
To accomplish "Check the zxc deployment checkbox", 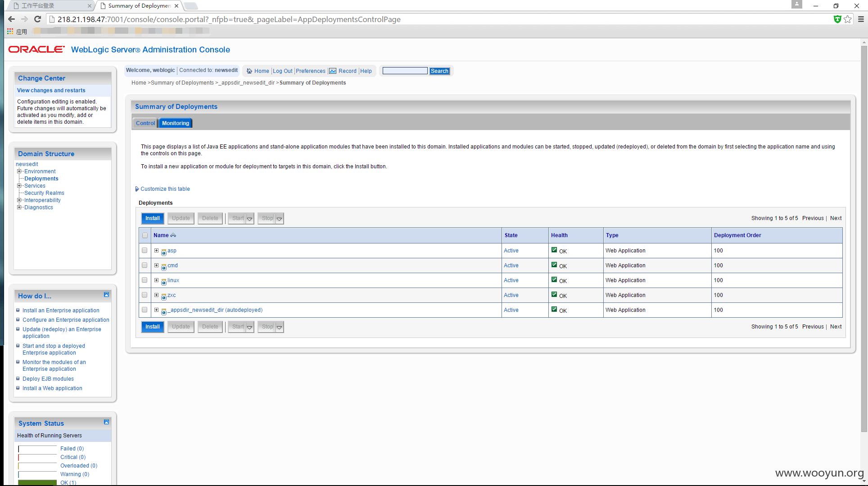I will pyautogui.click(x=145, y=295).
